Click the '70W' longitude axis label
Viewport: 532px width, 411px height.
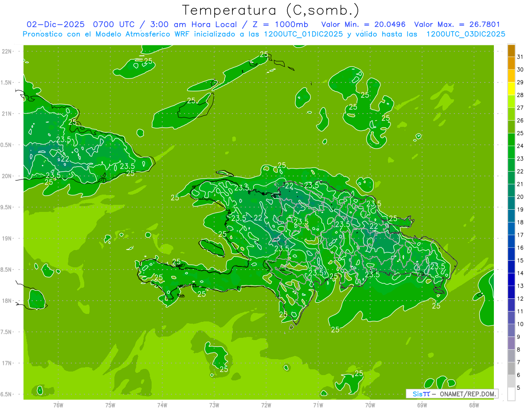(x=370, y=405)
